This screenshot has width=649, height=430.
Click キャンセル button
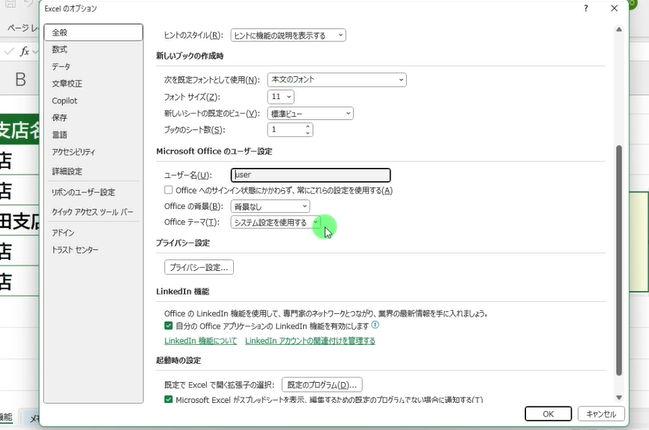601,414
